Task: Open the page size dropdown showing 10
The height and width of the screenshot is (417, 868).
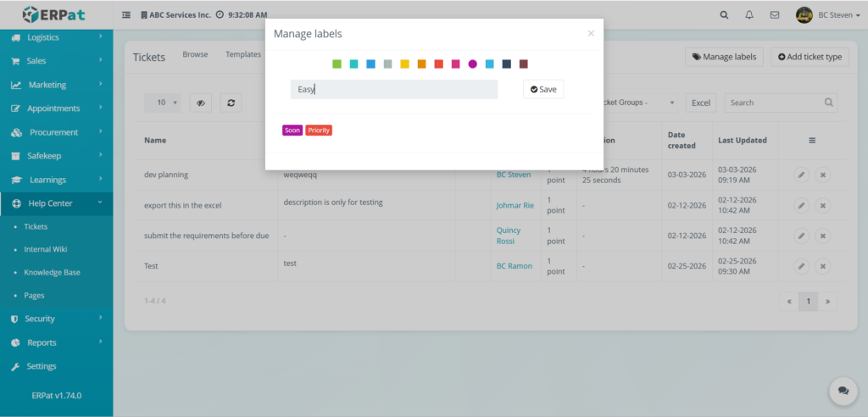Action: (162, 103)
